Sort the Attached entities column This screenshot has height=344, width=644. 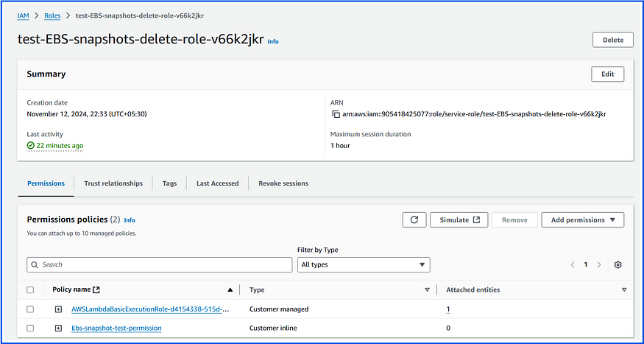pos(624,289)
